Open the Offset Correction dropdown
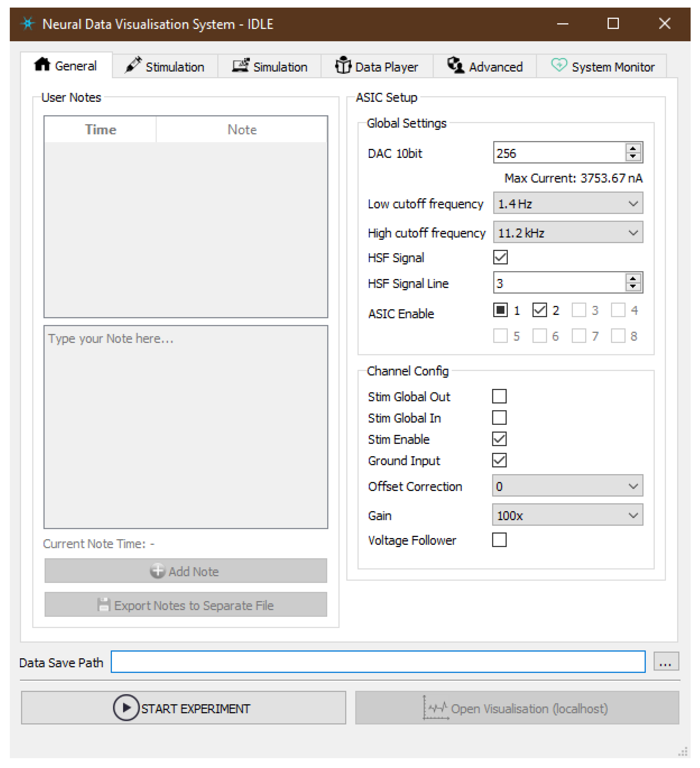The height and width of the screenshot is (768, 700). click(567, 486)
